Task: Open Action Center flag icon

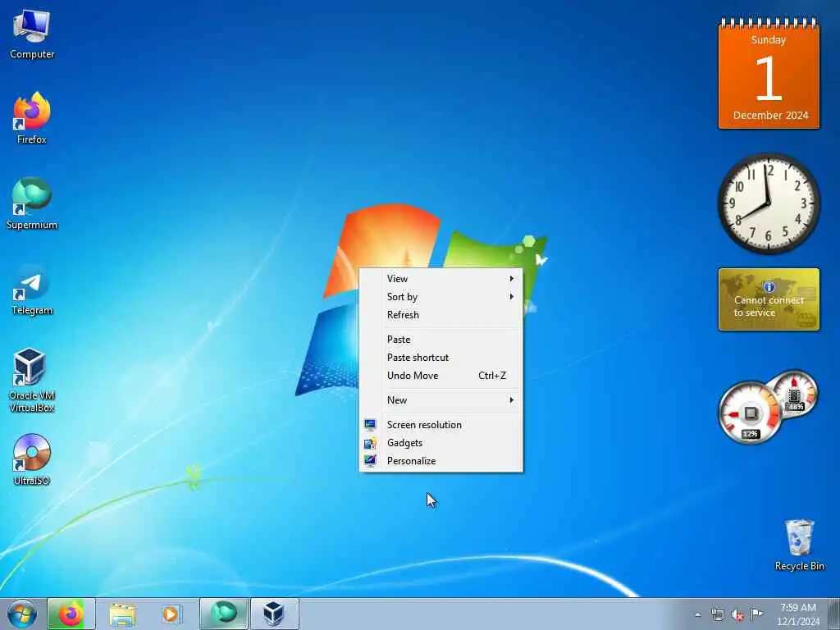Action: 756,614
